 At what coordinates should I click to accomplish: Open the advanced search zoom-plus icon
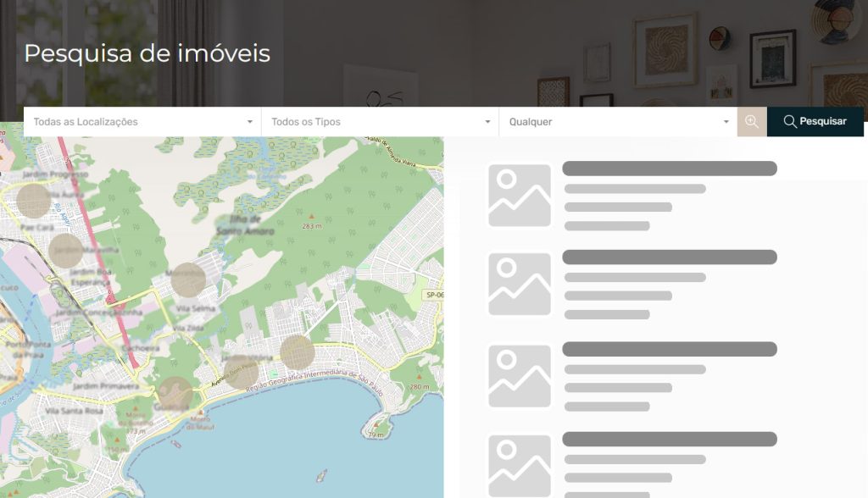tap(752, 122)
